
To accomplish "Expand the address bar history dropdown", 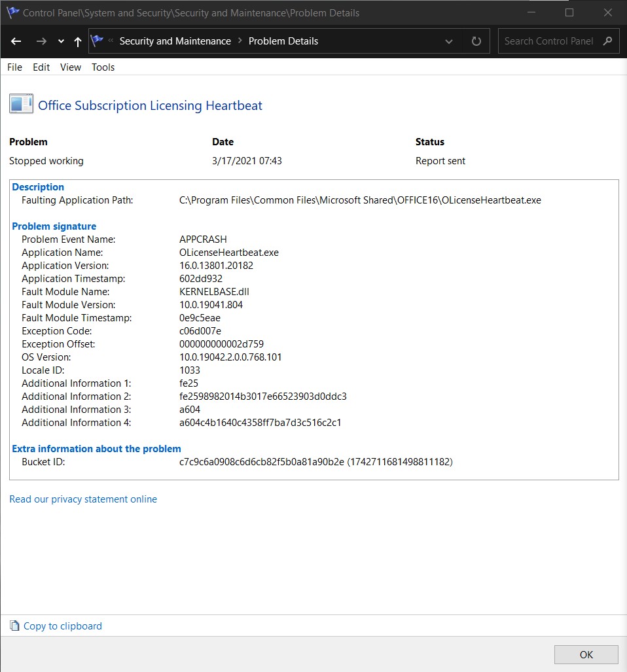I will pos(449,42).
